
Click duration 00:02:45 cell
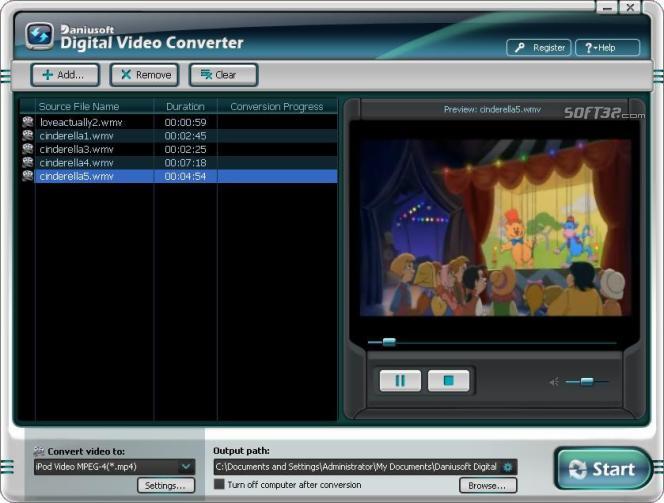pos(185,136)
